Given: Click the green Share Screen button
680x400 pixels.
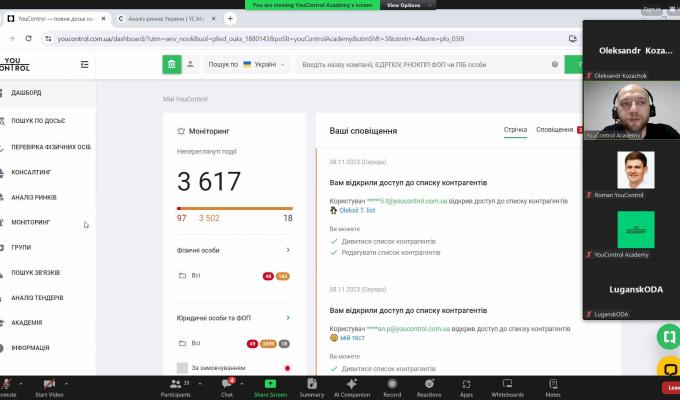Looking at the screenshot, I should 270,387.
